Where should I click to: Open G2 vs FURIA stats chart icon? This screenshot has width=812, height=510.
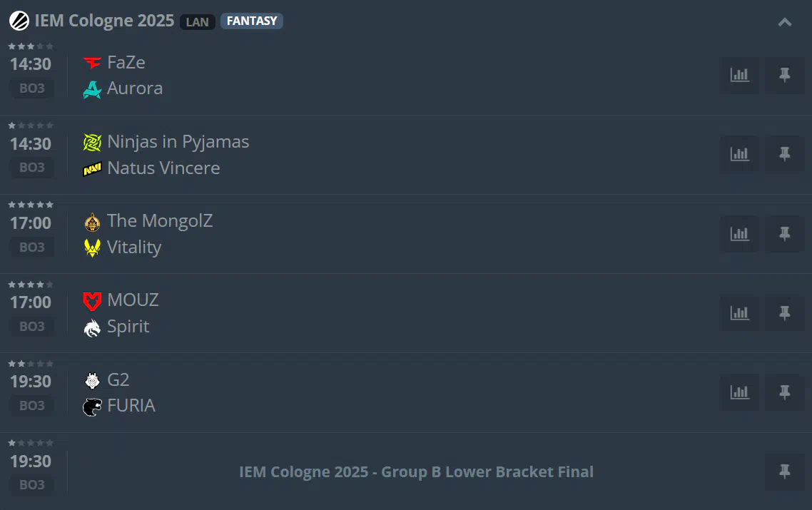click(739, 392)
